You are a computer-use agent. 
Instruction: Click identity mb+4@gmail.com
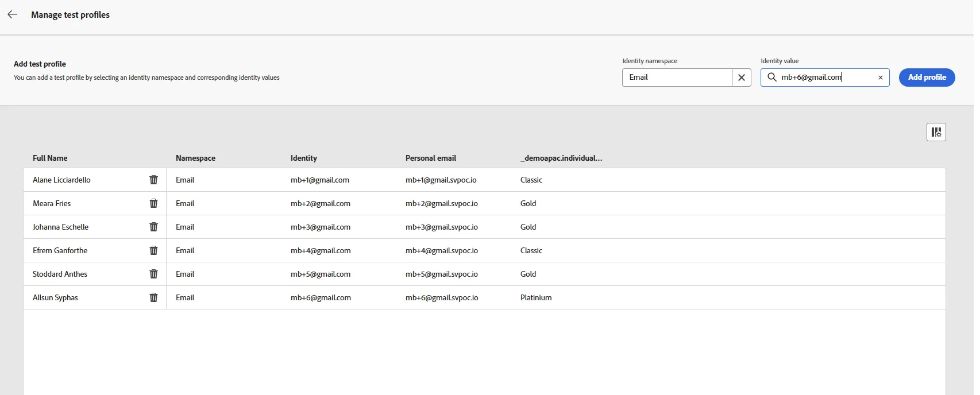321,250
